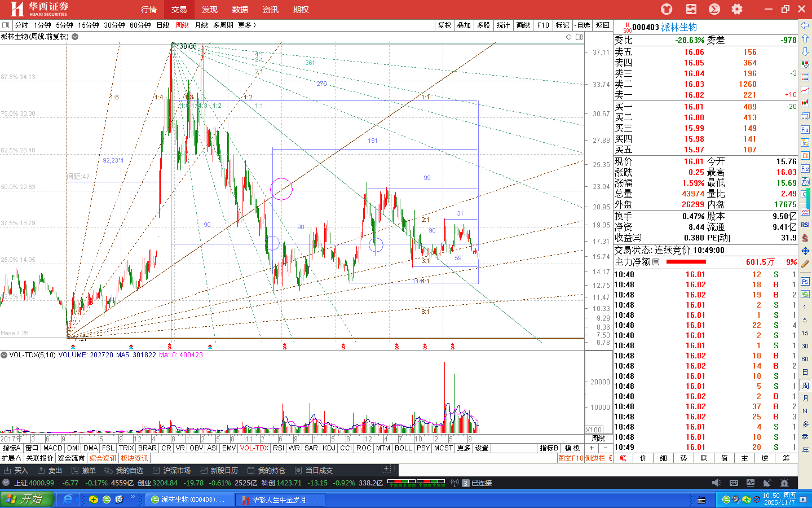Click the alarm bell icon in status bar
The image size is (812, 508).
pyautogui.click(x=784, y=483)
